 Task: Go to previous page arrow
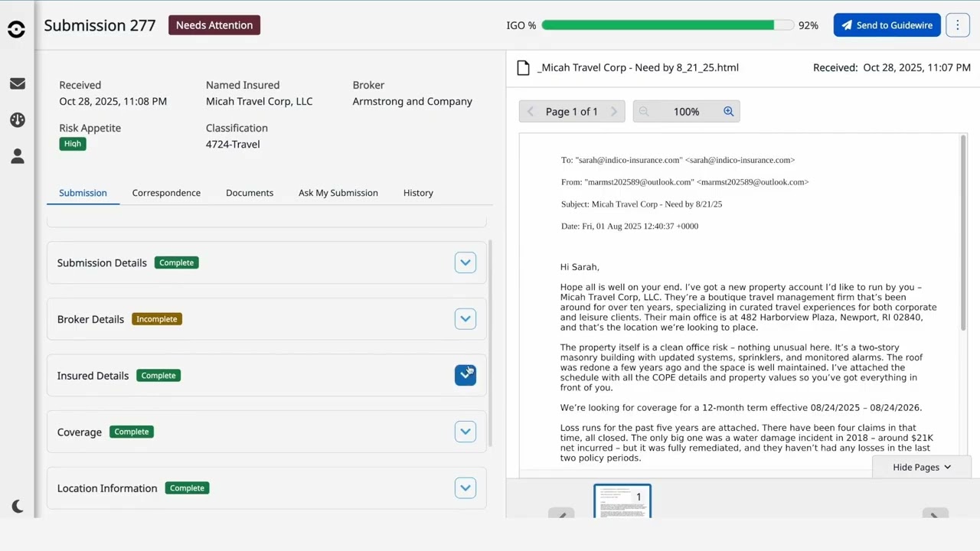[530, 112]
